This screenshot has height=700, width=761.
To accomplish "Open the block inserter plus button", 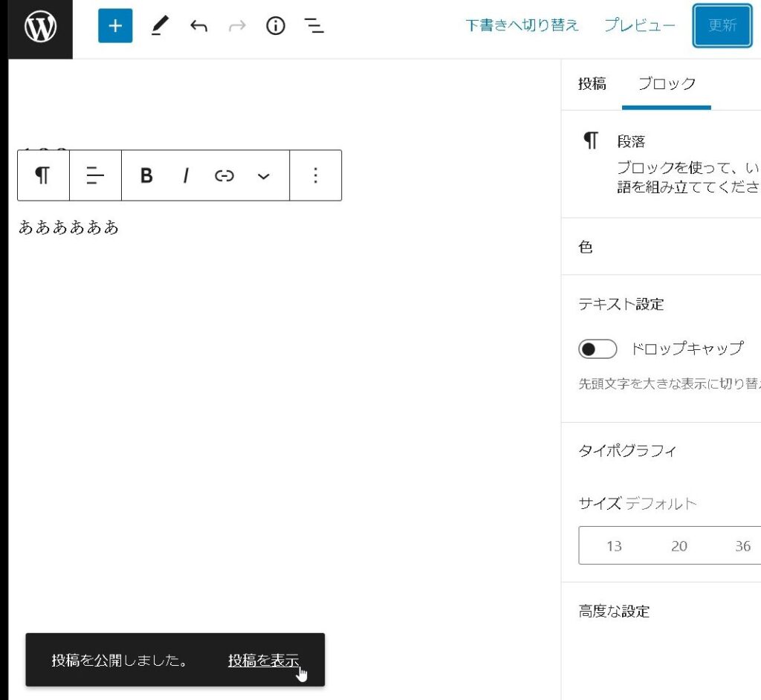I will 115,26.
